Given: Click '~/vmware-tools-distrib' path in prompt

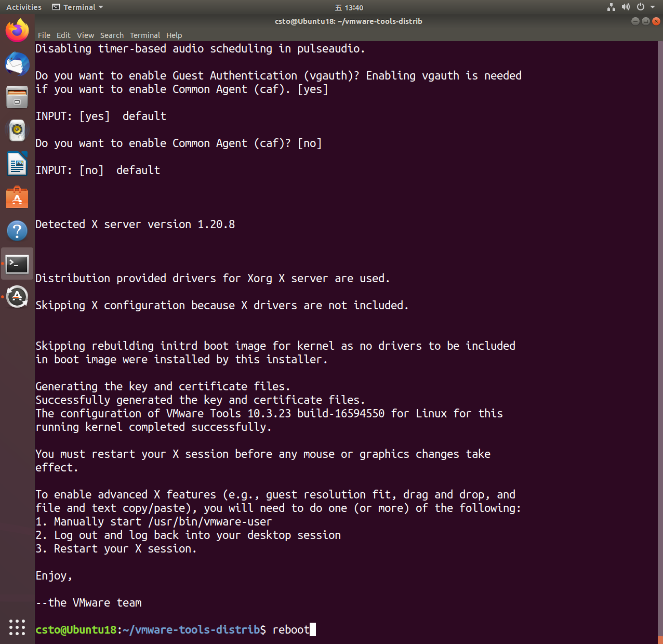Looking at the screenshot, I should (191, 629).
